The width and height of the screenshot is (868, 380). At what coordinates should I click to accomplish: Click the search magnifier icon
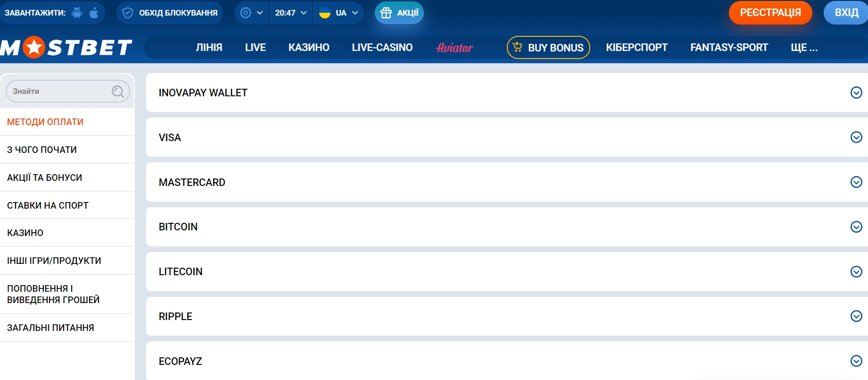(118, 91)
